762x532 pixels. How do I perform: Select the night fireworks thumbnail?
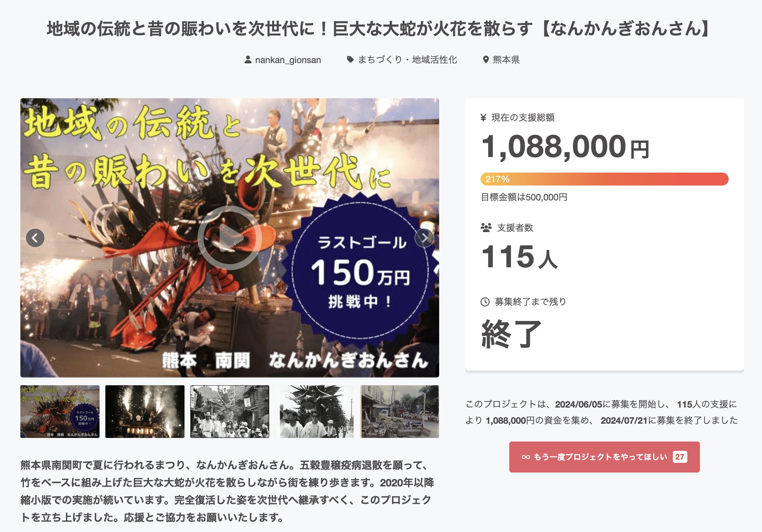[x=145, y=411]
